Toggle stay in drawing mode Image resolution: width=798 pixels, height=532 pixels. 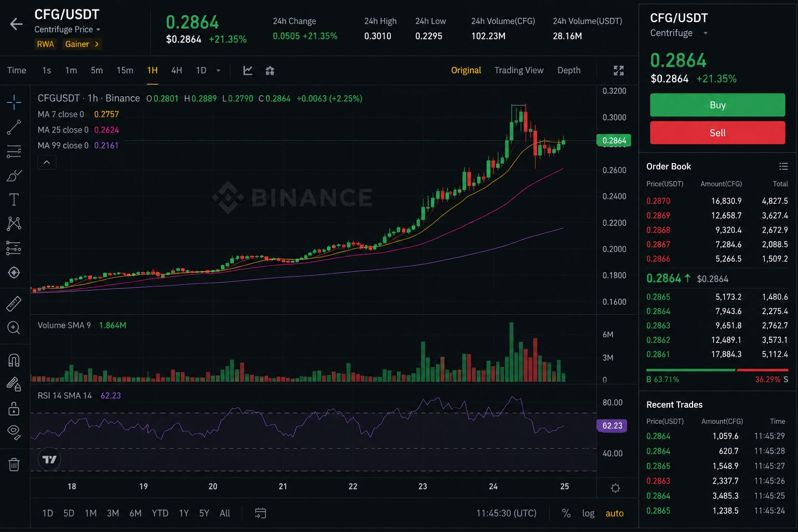click(14, 384)
